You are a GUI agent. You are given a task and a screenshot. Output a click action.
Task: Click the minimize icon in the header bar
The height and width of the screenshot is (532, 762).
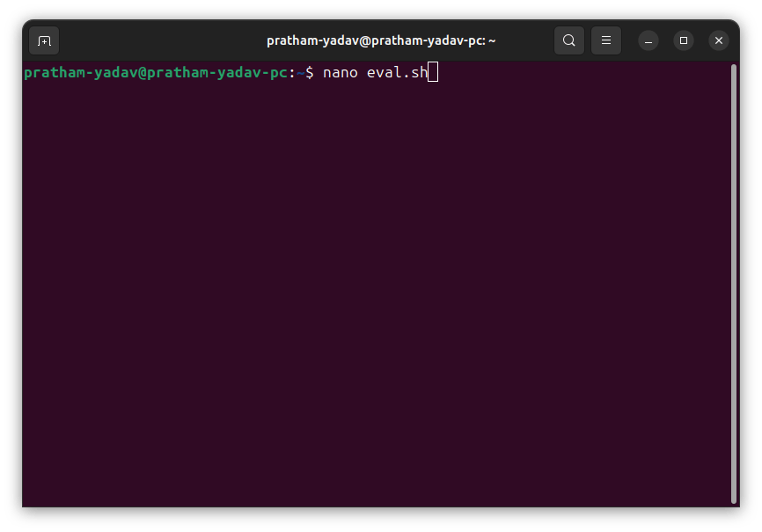click(x=648, y=40)
